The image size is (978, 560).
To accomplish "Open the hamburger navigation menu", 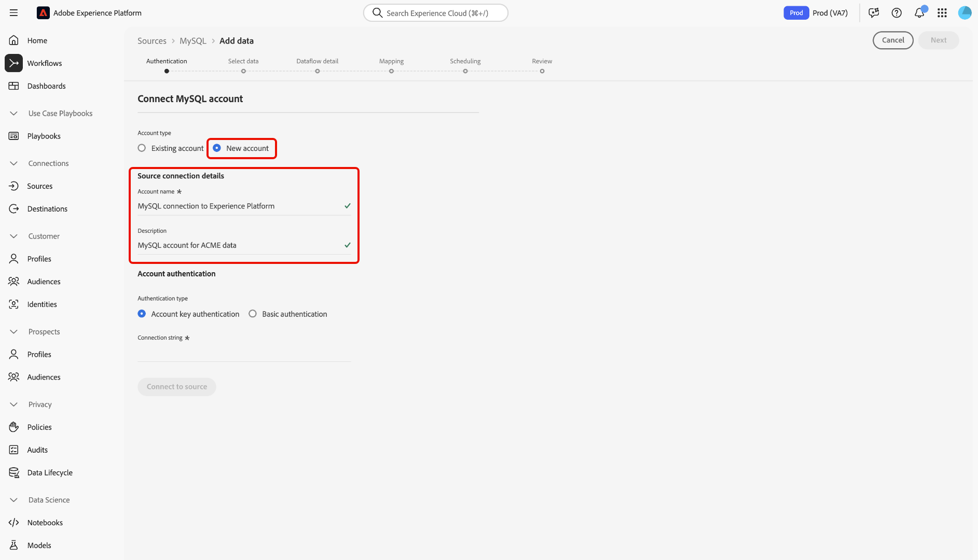I will pyautogui.click(x=14, y=13).
